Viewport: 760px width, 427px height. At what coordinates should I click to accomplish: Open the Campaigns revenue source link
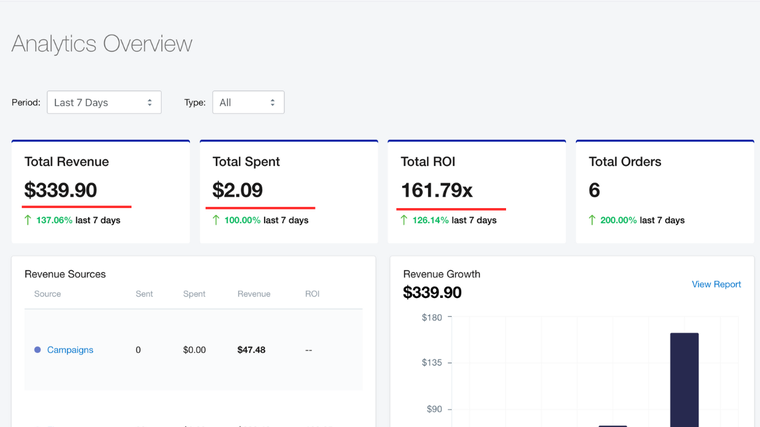pos(70,349)
